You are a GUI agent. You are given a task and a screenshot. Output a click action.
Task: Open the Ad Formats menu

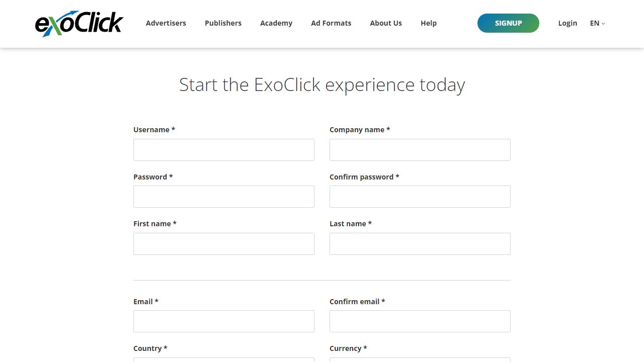(x=331, y=23)
